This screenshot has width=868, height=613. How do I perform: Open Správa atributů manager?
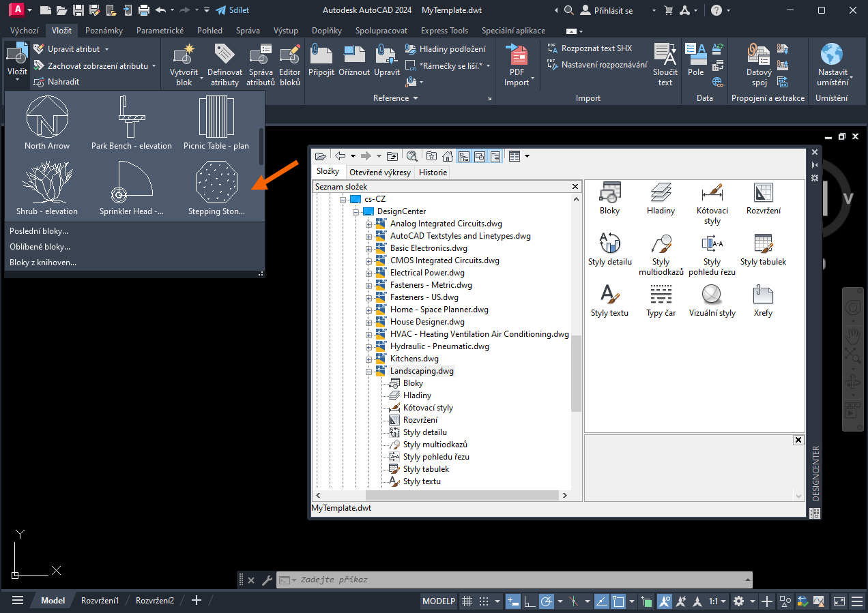click(x=261, y=65)
